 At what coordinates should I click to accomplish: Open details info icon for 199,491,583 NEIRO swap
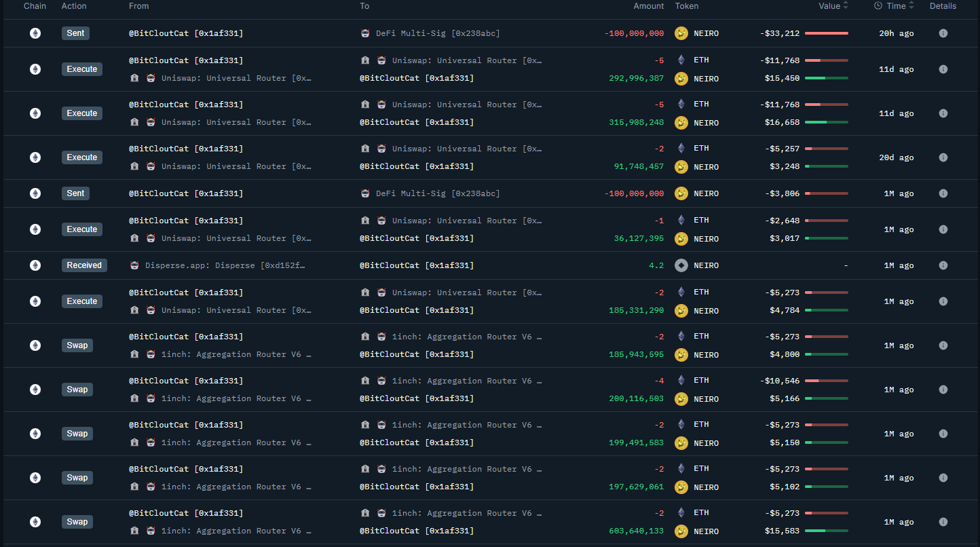943,434
